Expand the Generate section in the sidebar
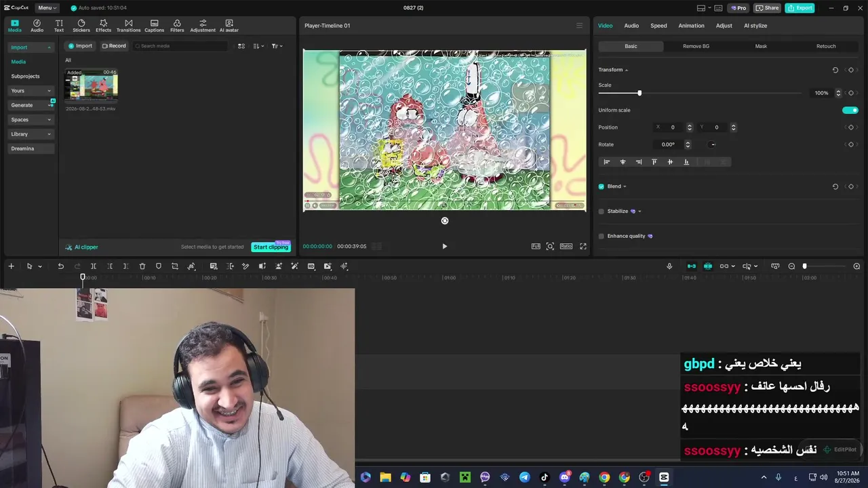 click(31, 105)
